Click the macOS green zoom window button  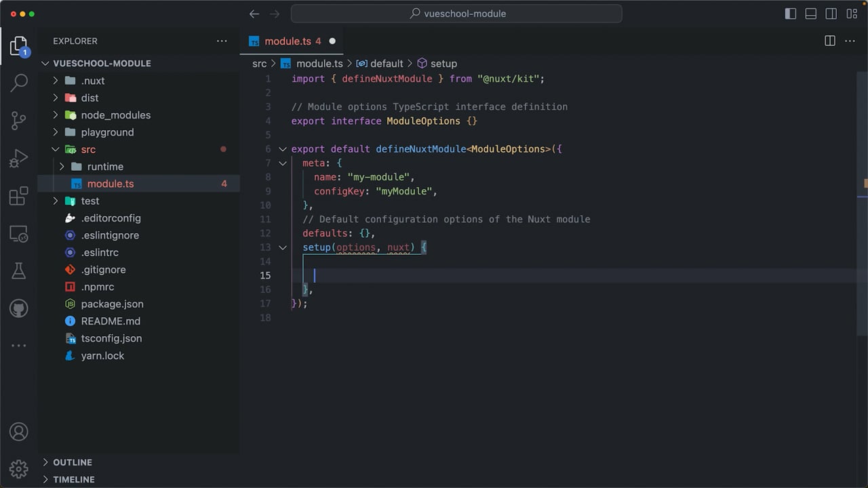[32, 14]
